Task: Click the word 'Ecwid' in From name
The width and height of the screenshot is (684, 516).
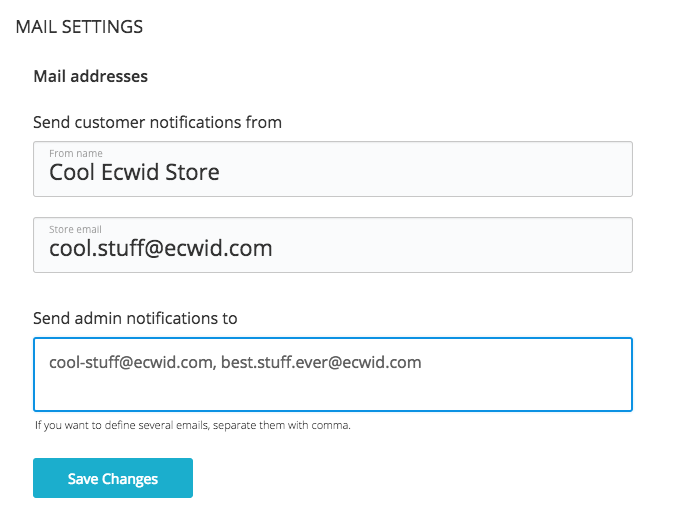Action: pyautogui.click(x=127, y=172)
